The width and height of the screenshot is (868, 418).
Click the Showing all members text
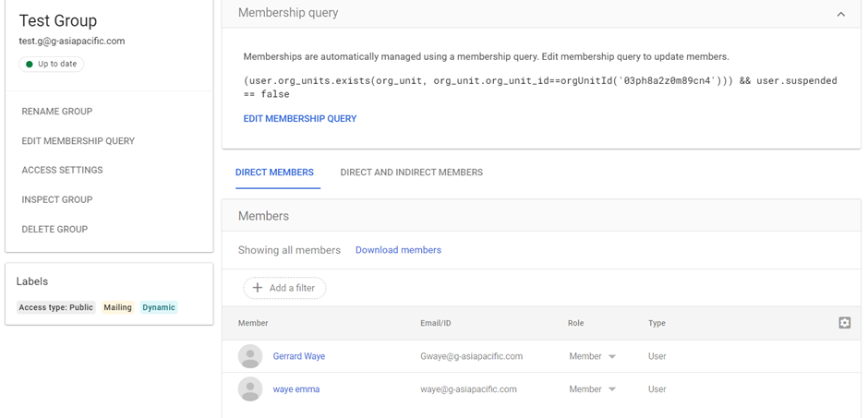coord(289,250)
